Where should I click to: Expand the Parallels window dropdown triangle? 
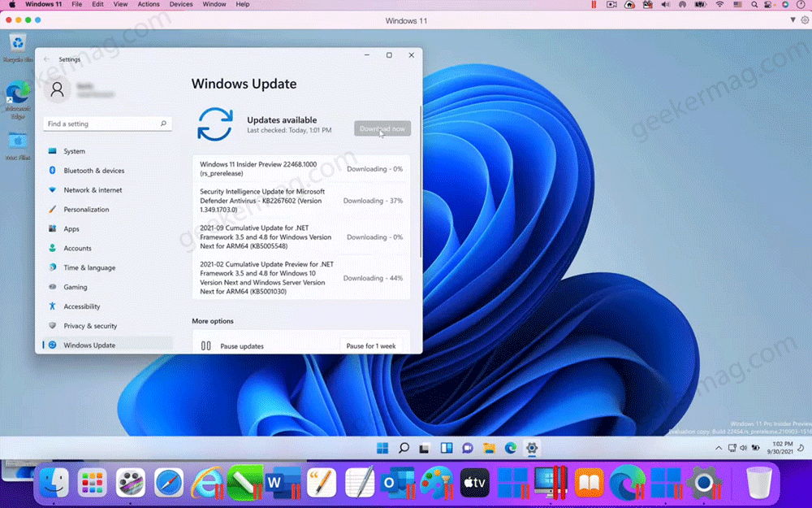coord(793,20)
